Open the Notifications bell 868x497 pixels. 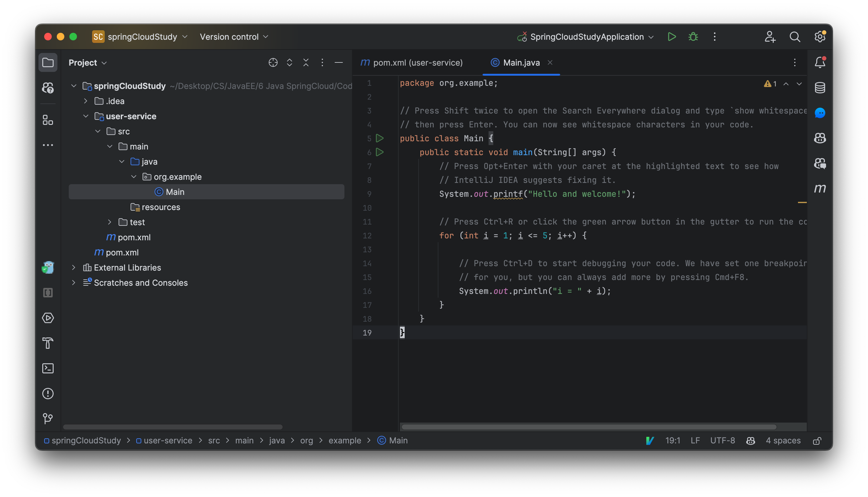coord(820,62)
